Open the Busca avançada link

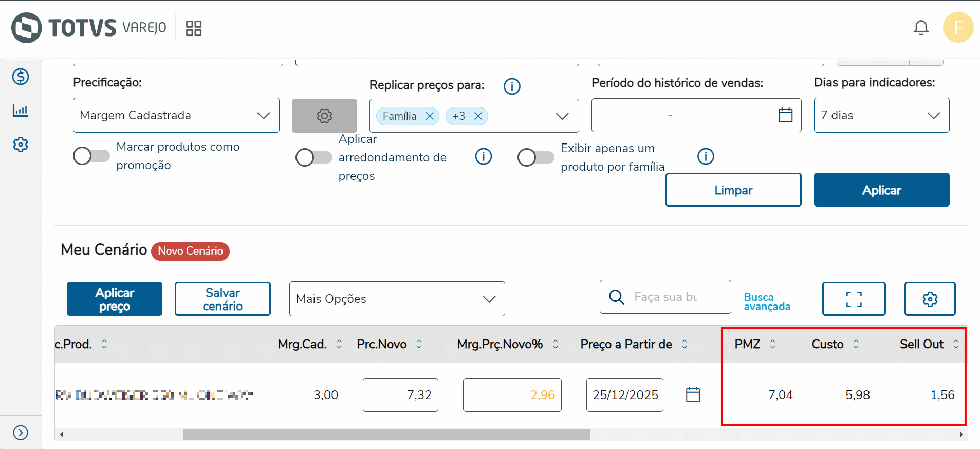766,302
